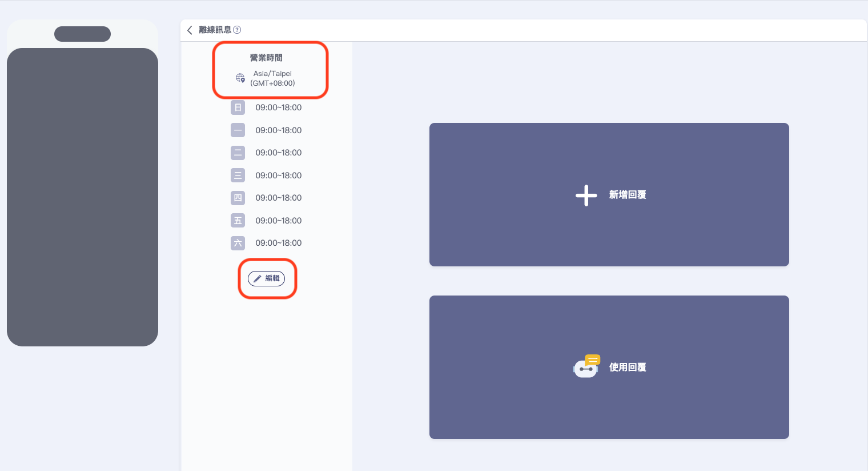The width and height of the screenshot is (868, 471).
Task: Click the Sunday 09:00~18:00 hours text
Action: [278, 107]
